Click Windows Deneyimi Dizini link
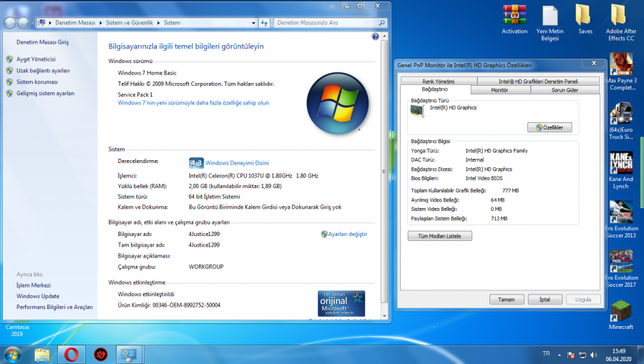The height and width of the screenshot is (364, 644). pyautogui.click(x=237, y=163)
